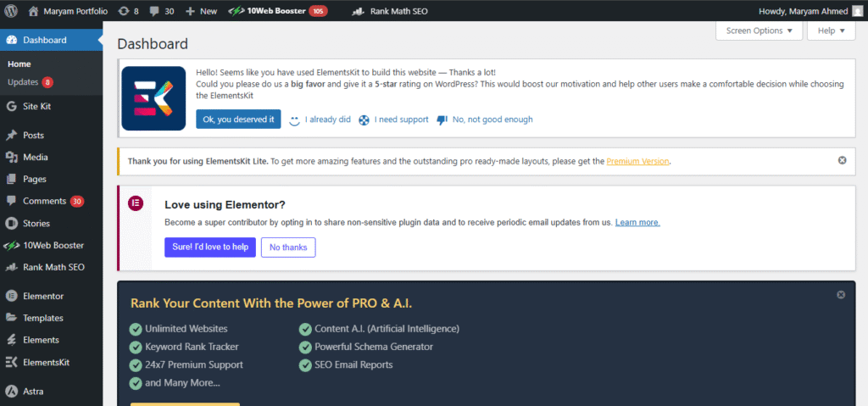Click the red 30 badge beside Comments

[77, 201]
